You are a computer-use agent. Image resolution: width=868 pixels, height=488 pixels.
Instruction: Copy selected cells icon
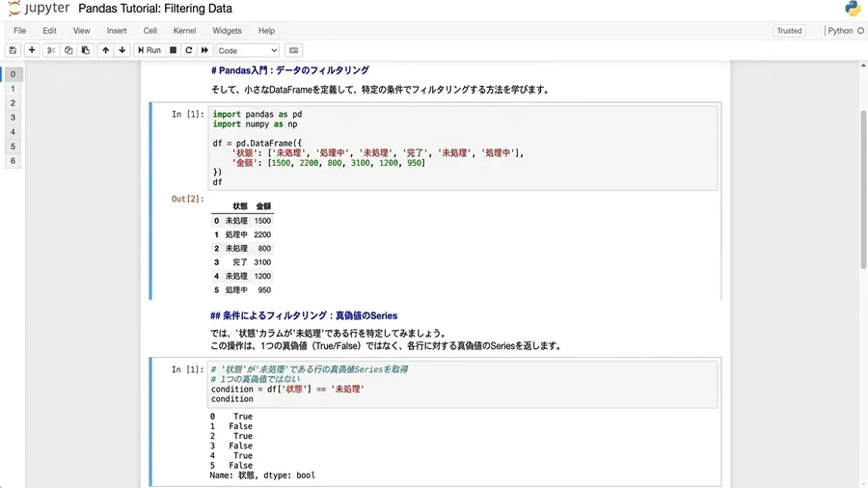(68, 50)
